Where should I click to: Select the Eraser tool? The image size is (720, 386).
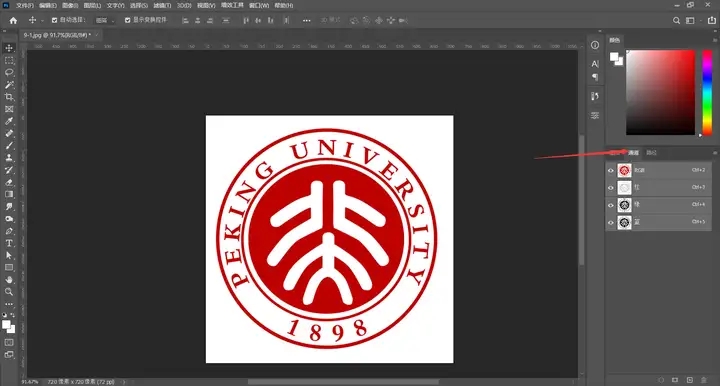click(x=9, y=182)
